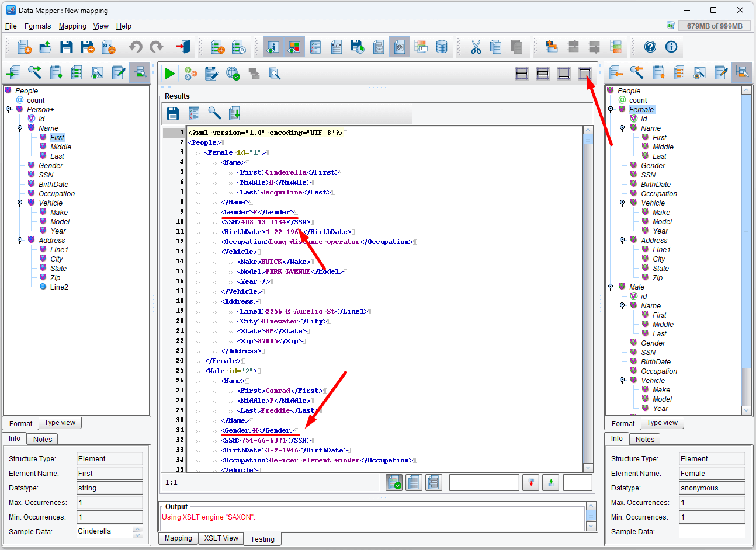Click the Datatype field showing anonymous
This screenshot has width=756, height=550.
point(712,488)
